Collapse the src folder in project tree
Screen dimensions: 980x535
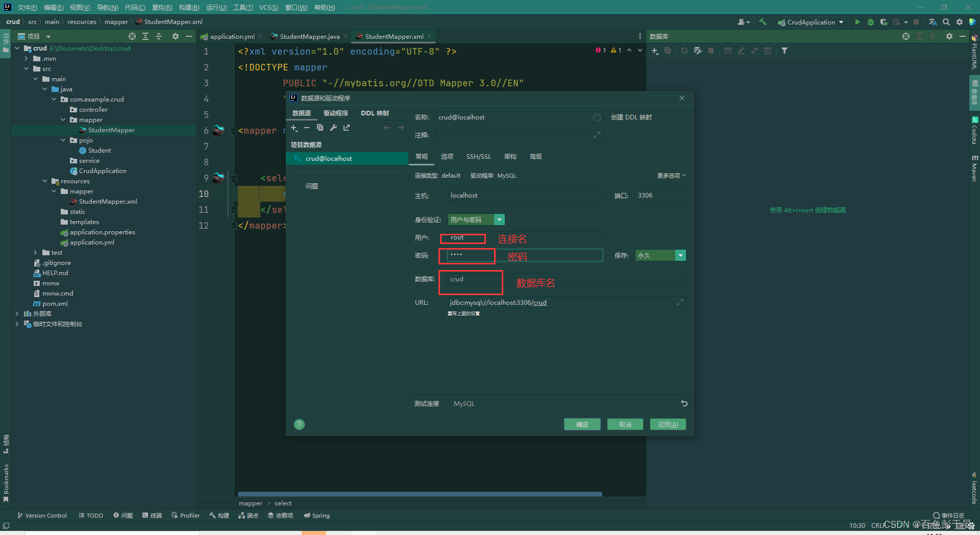(26, 69)
